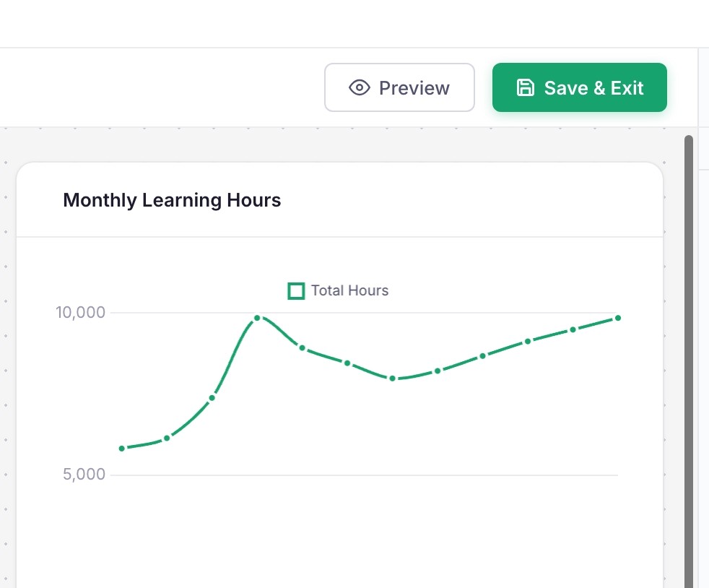Open the Preview mode
709x588 pixels.
point(399,87)
